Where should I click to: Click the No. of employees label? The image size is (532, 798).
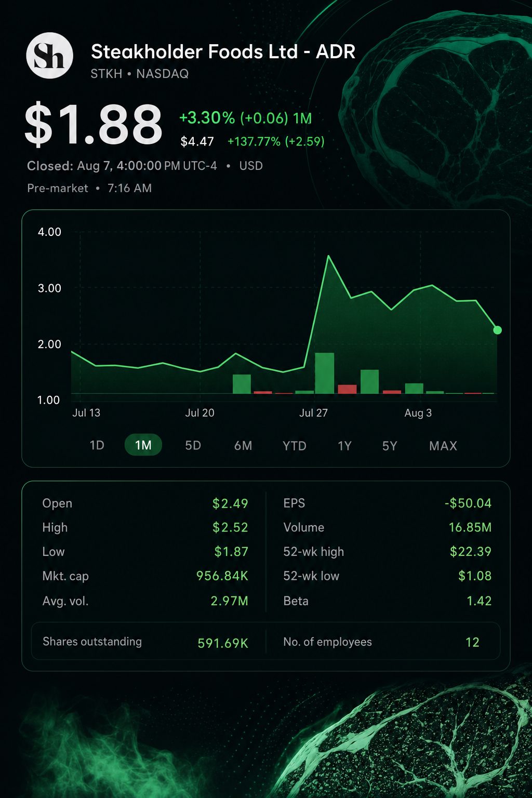327,642
